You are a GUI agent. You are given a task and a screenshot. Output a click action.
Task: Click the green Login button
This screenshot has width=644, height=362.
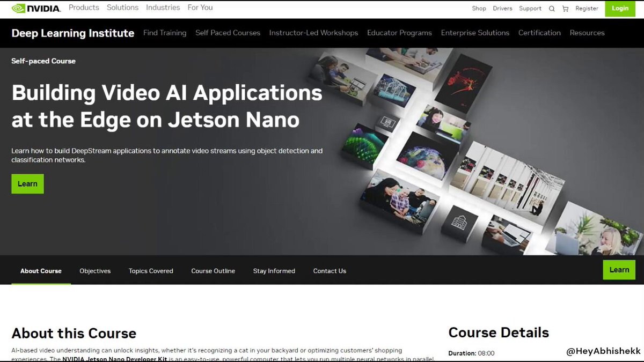click(x=620, y=9)
